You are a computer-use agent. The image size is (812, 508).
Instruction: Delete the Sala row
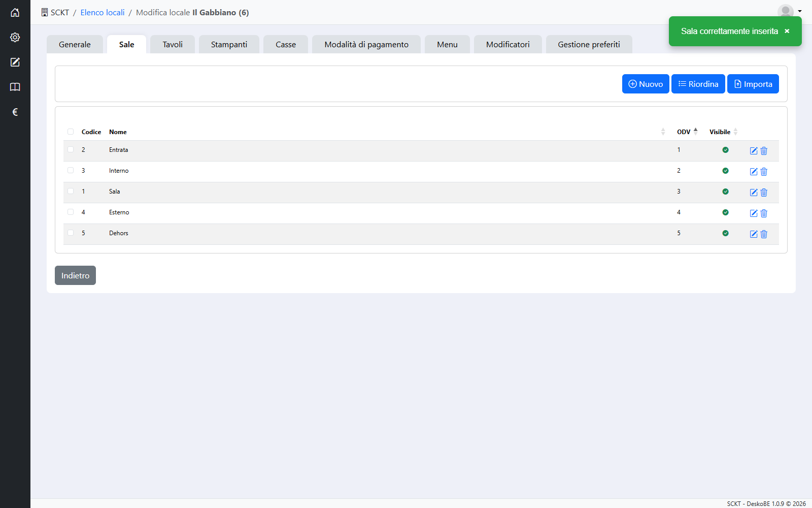click(x=764, y=193)
